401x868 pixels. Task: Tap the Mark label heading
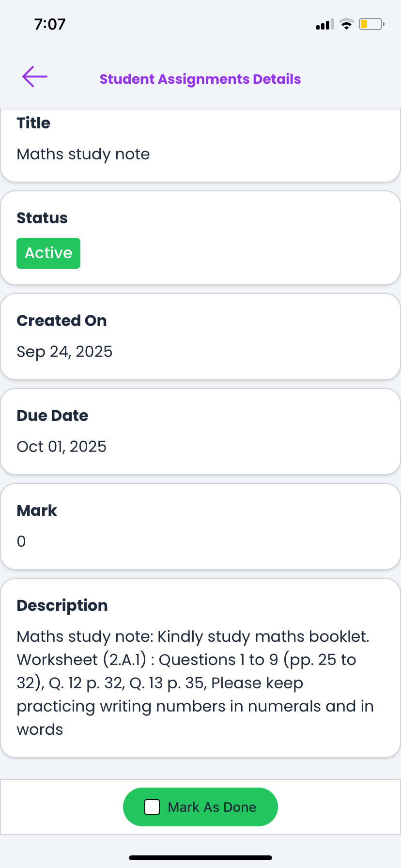[37, 511]
